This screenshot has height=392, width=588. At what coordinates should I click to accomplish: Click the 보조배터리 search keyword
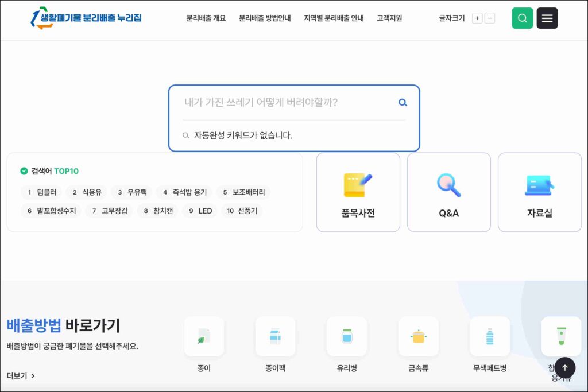click(243, 193)
